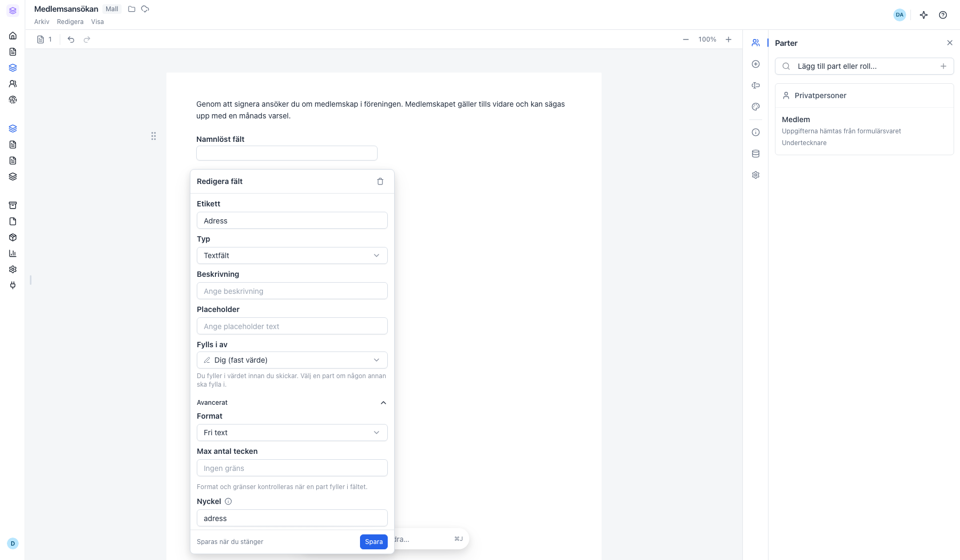Open the Arkiv menu
This screenshot has width=960, height=560.
(42, 22)
